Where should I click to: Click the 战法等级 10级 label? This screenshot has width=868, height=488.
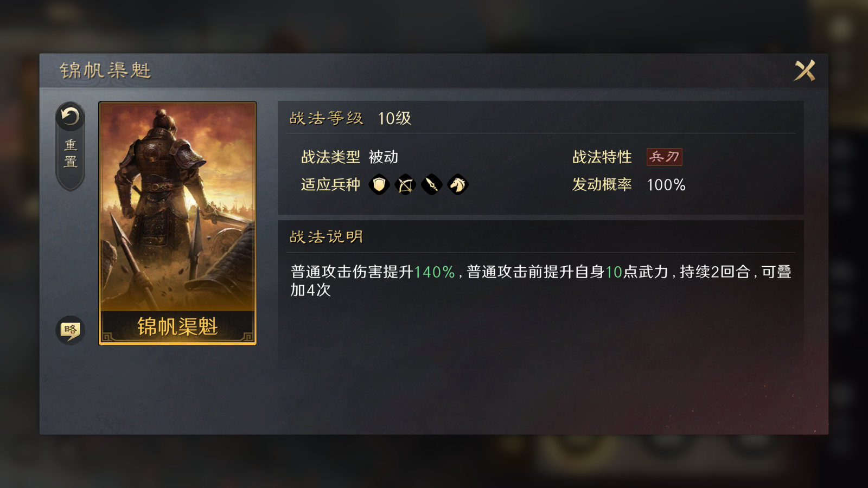point(350,118)
